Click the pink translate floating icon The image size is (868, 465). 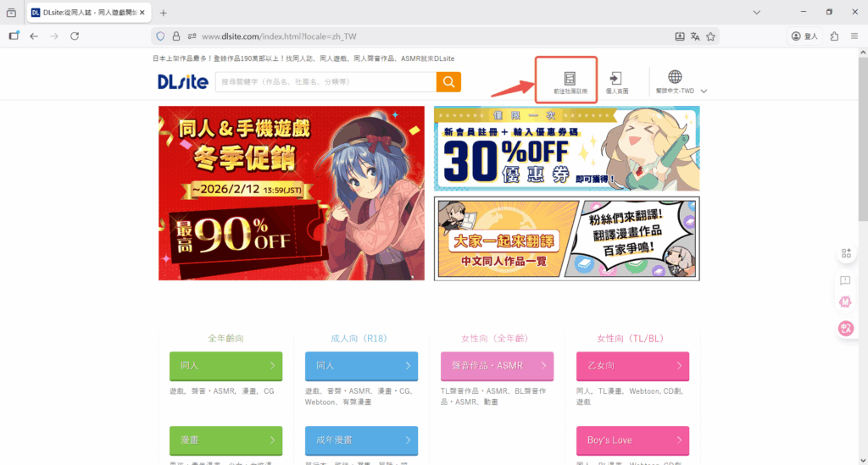845,328
